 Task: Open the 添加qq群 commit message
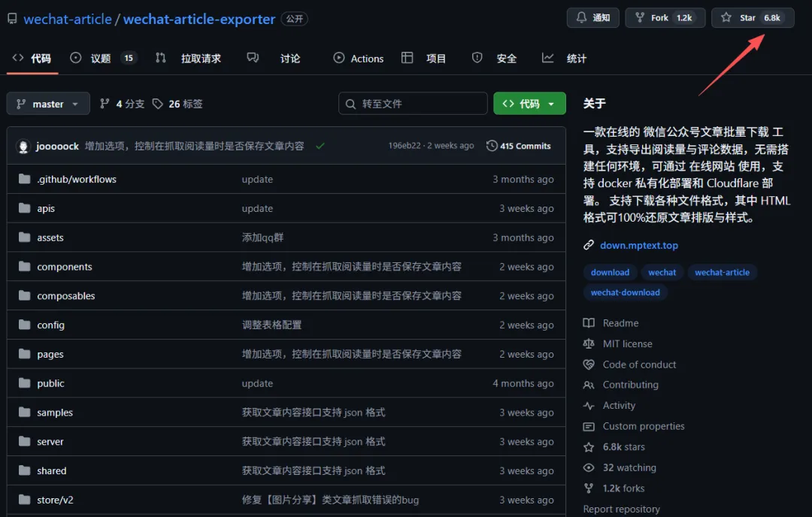click(x=262, y=237)
